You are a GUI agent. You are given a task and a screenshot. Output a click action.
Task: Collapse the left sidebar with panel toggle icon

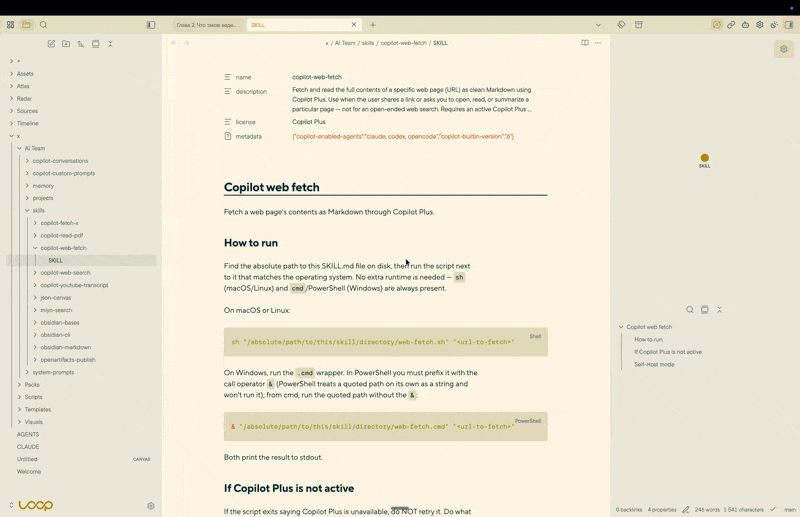pos(151,24)
